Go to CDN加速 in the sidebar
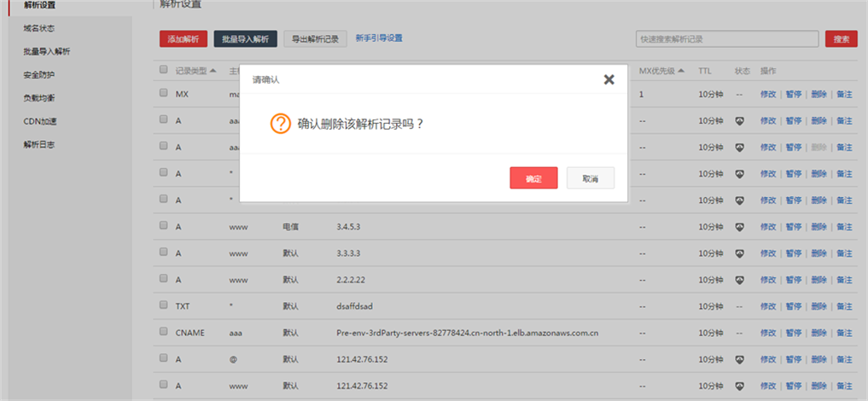Image resolution: width=868 pixels, height=401 pixels. click(x=40, y=121)
